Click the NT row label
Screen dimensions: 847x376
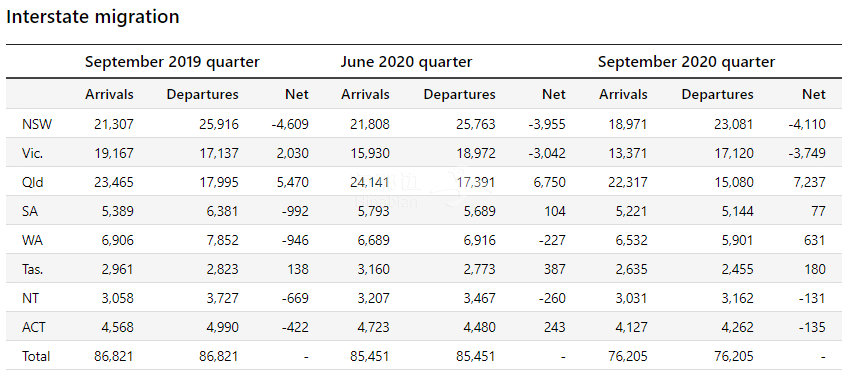click(x=29, y=298)
